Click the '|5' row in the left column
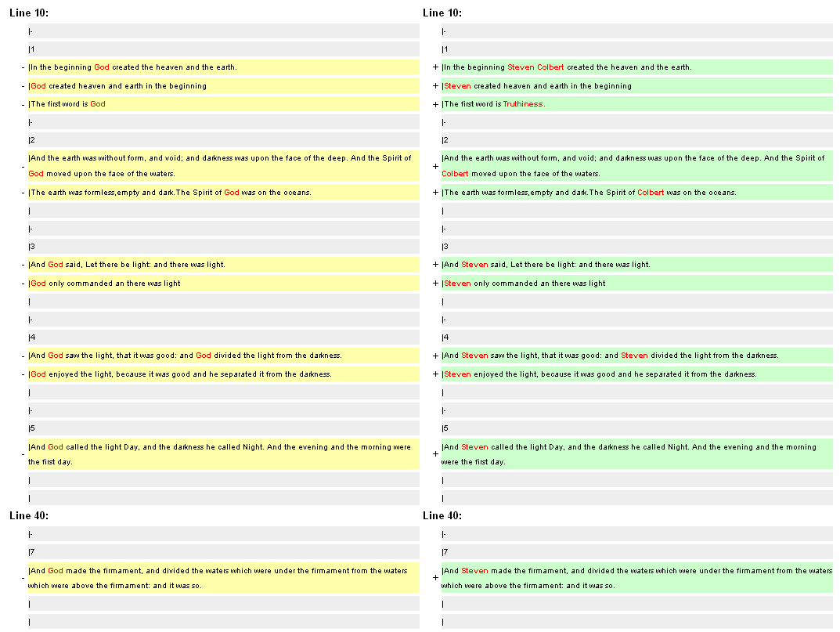 223,428
